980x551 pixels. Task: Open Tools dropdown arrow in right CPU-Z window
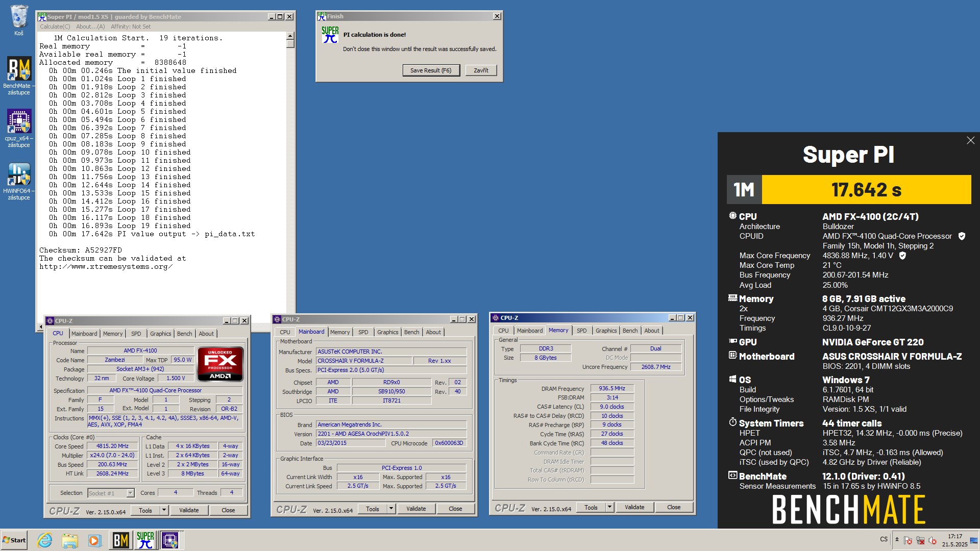609,507
